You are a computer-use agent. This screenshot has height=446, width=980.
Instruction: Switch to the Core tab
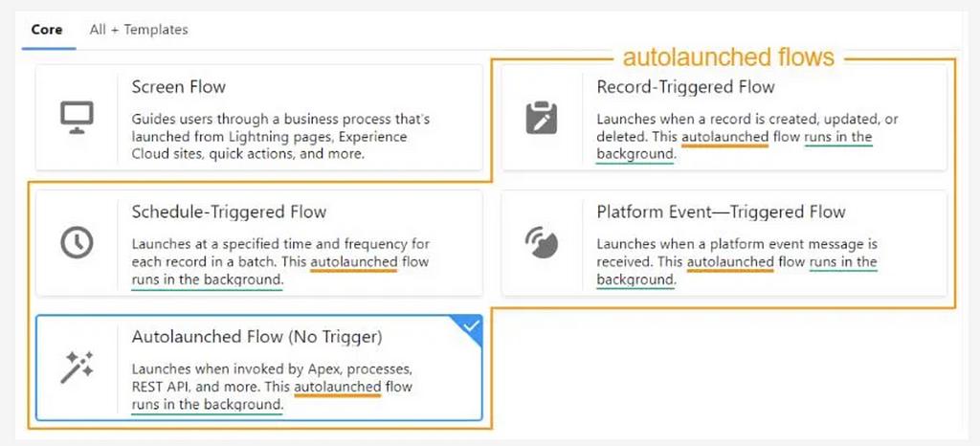[x=47, y=30]
